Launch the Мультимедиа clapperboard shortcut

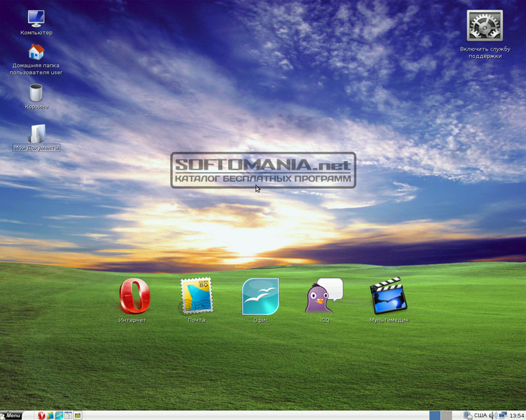389,296
